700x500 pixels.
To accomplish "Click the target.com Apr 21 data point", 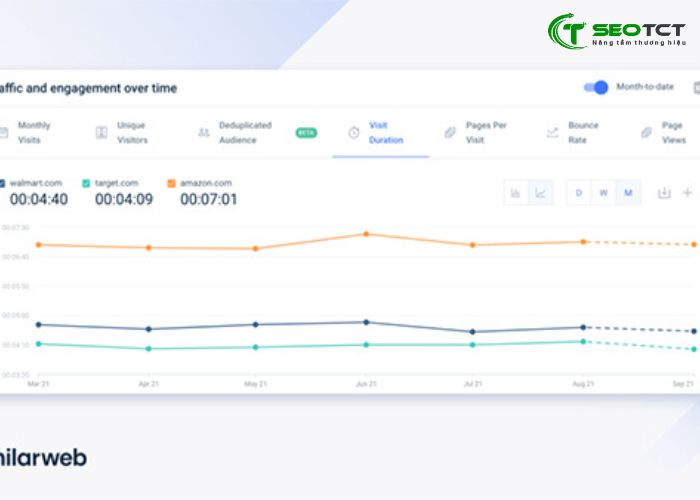I will (x=149, y=349).
